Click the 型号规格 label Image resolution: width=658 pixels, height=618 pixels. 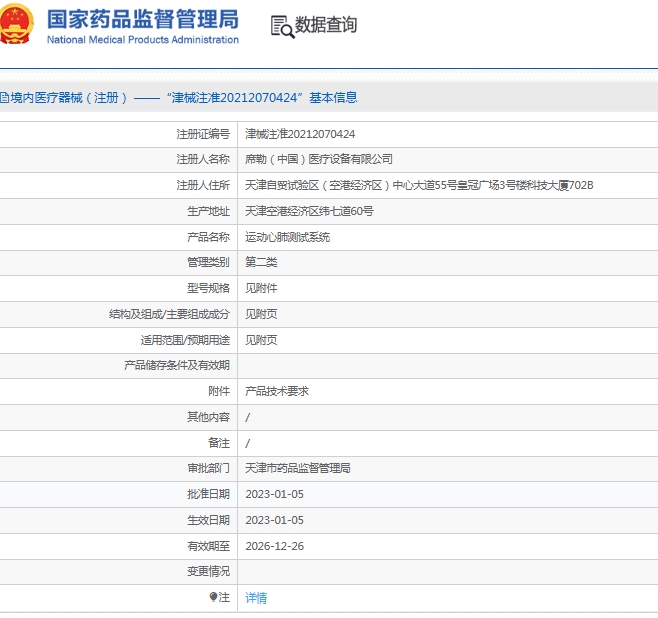pyautogui.click(x=209, y=288)
